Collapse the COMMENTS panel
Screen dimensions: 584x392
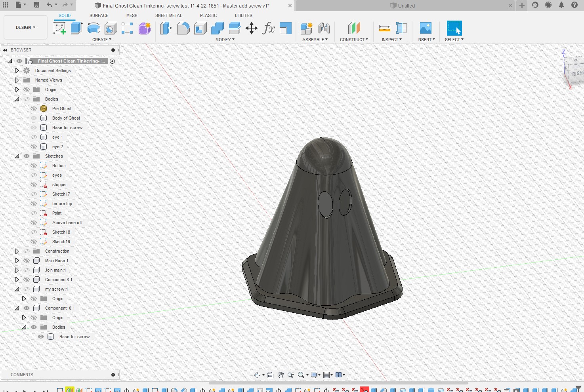point(113,375)
